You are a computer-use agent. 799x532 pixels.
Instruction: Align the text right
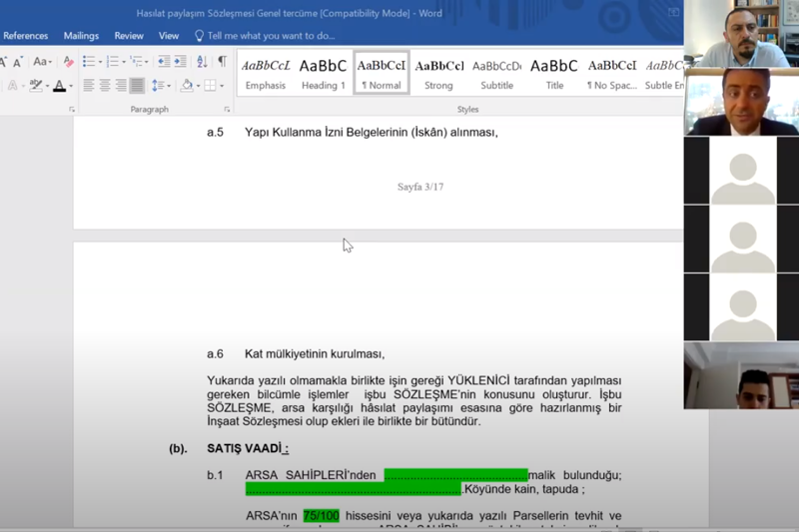pos(121,86)
